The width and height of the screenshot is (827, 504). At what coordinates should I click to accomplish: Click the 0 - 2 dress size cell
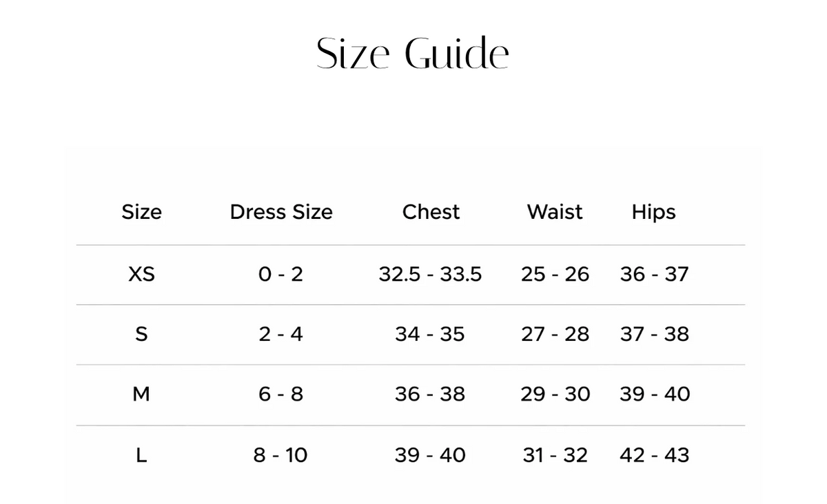[280, 274]
